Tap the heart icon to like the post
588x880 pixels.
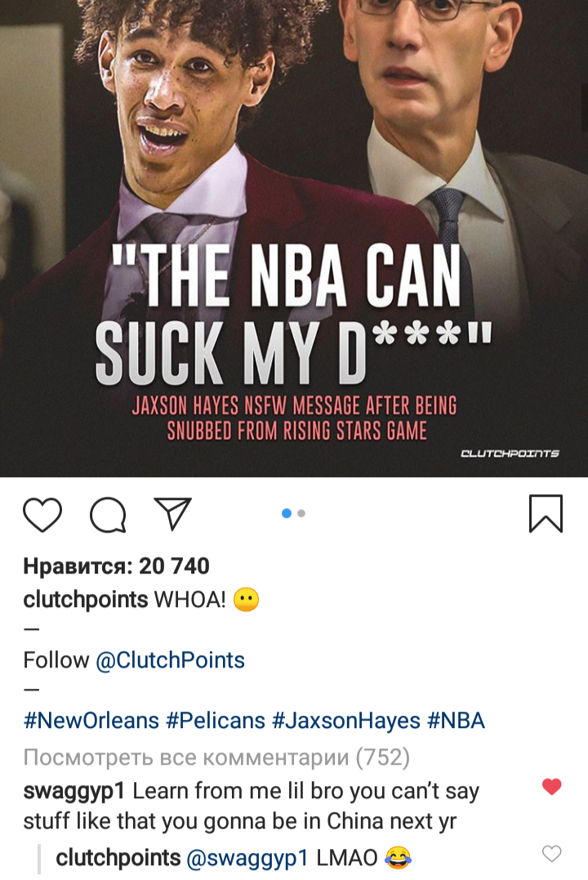(x=42, y=514)
